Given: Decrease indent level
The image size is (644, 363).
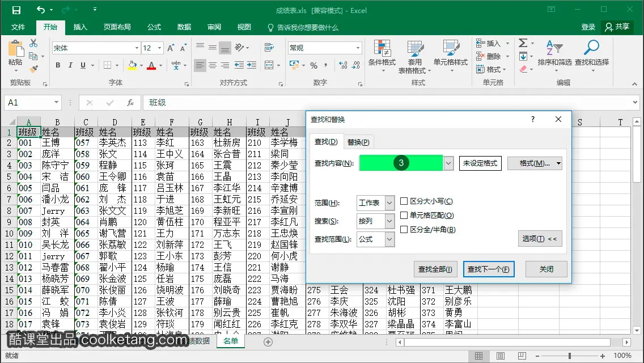Looking at the screenshot, I should (239, 65).
